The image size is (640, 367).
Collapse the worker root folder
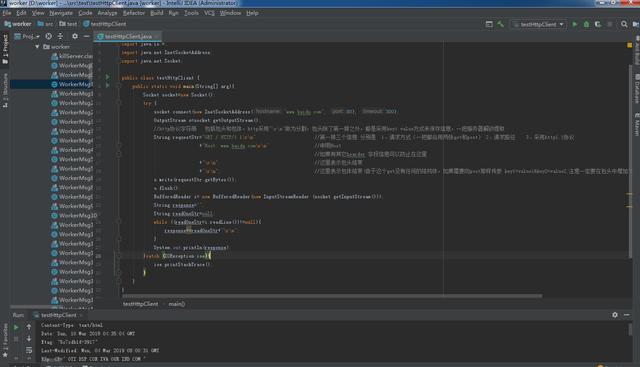point(37,47)
